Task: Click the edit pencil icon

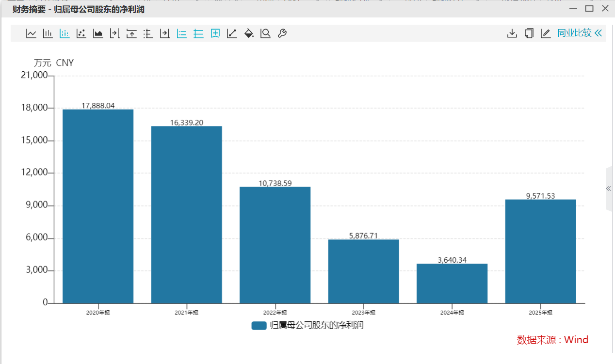Action: pyautogui.click(x=546, y=33)
